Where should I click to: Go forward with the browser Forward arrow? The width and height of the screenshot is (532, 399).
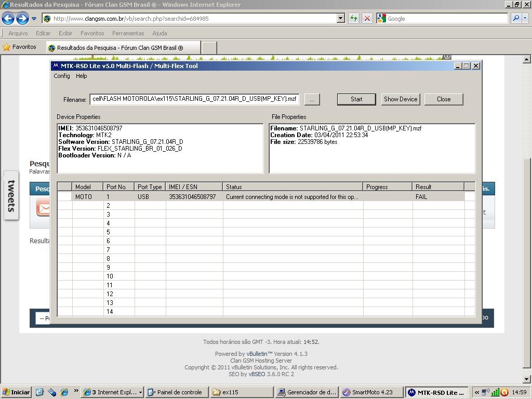coord(22,18)
